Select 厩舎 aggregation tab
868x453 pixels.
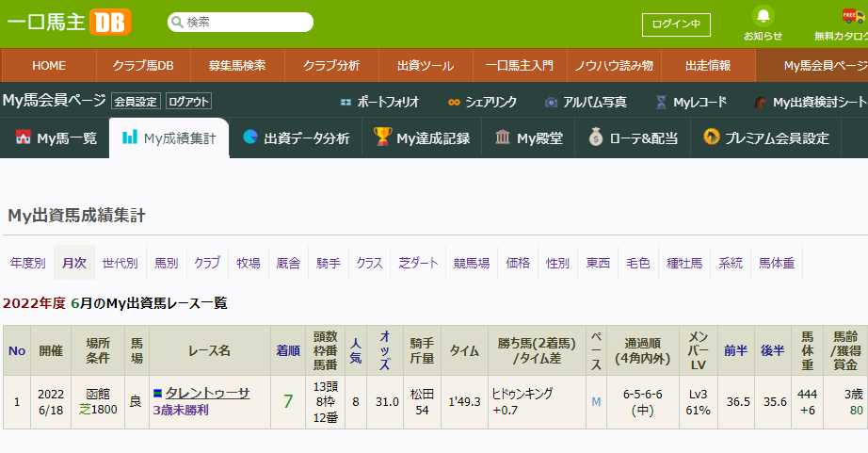pos(288,263)
